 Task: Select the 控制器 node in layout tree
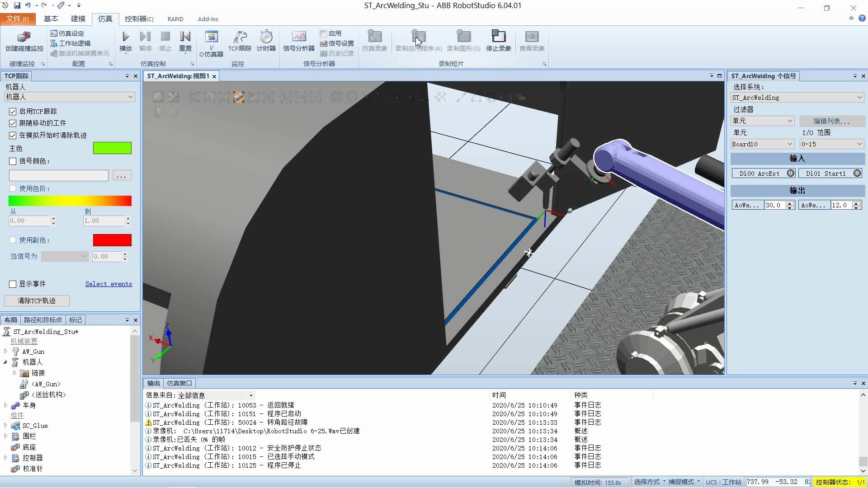click(x=33, y=458)
